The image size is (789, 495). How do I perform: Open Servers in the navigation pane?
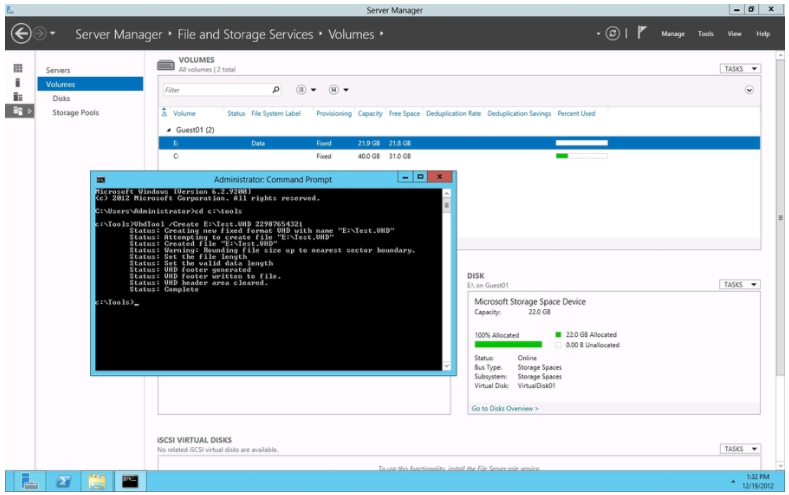click(58, 70)
